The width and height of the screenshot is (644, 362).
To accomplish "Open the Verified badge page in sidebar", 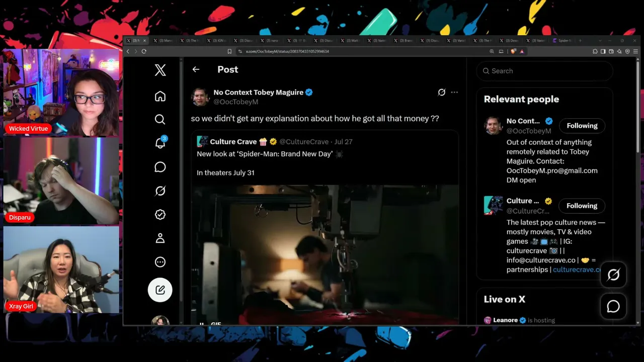I will tap(160, 215).
